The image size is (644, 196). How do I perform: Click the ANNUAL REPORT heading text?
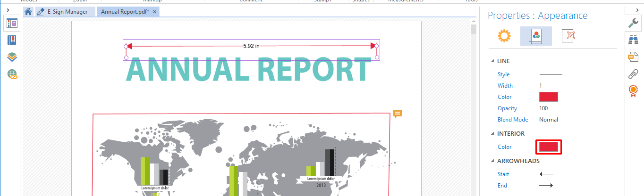[x=248, y=69]
